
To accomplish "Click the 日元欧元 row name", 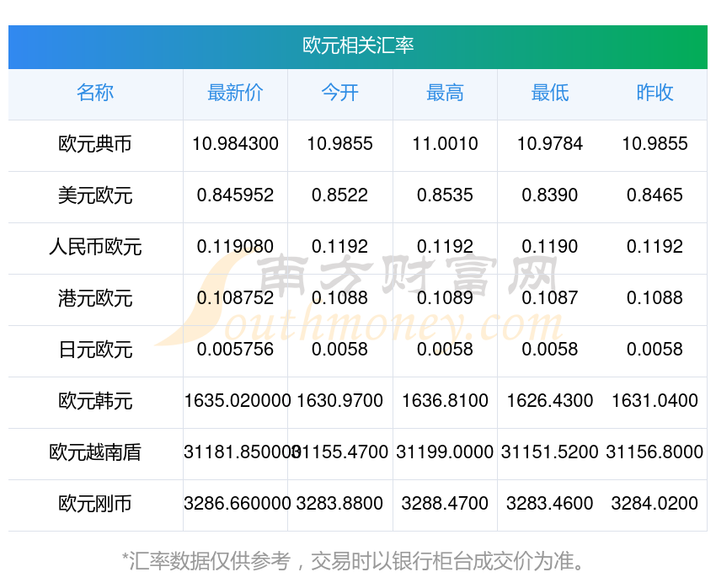I will (x=95, y=350).
